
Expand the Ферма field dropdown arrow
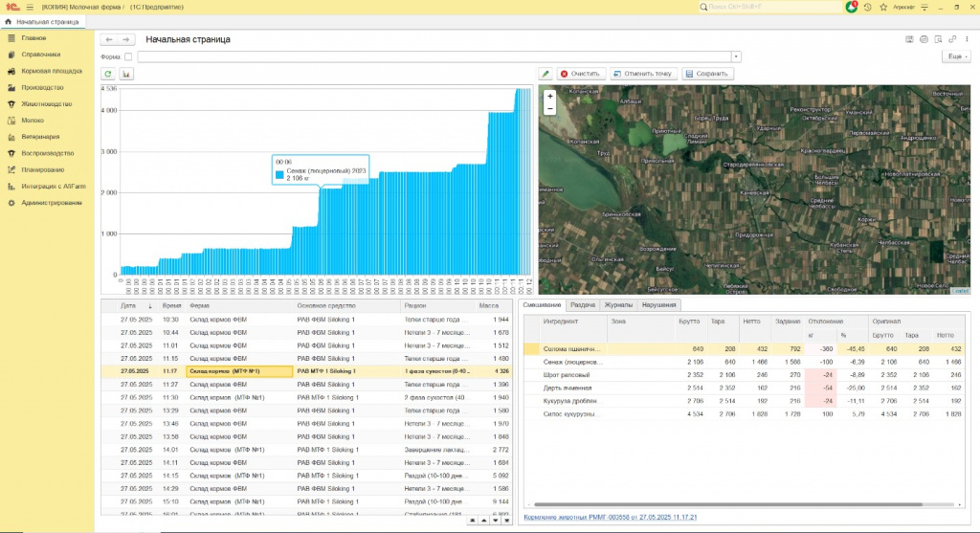[x=736, y=56]
